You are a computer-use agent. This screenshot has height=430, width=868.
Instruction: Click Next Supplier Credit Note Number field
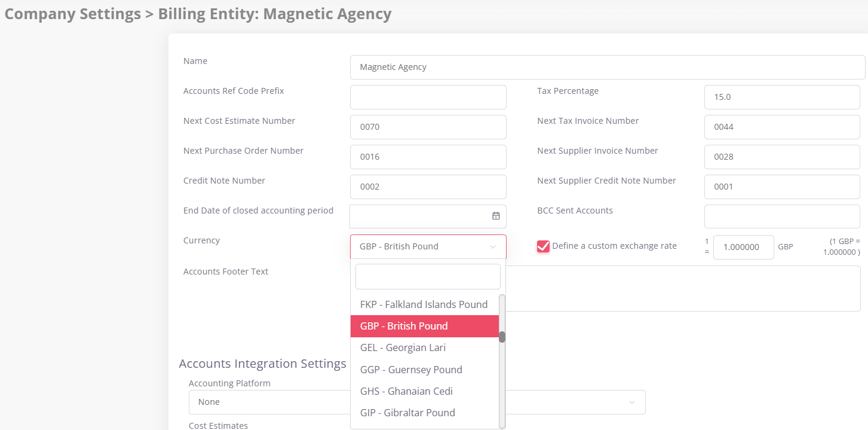[x=782, y=187]
